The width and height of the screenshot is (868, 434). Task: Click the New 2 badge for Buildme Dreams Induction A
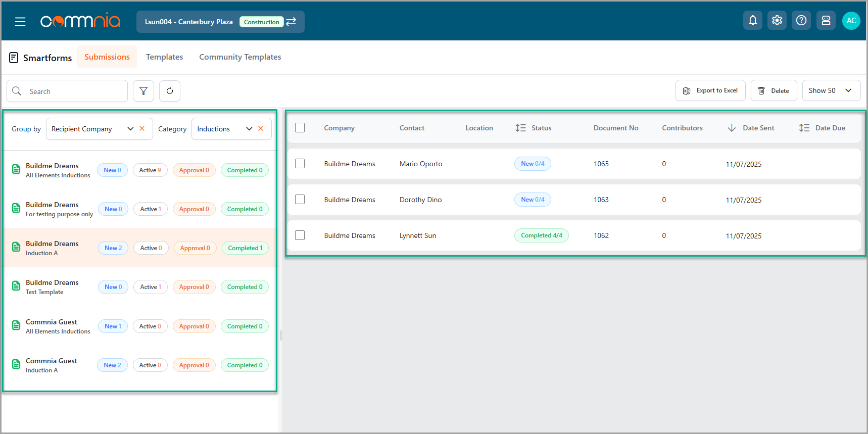click(113, 248)
